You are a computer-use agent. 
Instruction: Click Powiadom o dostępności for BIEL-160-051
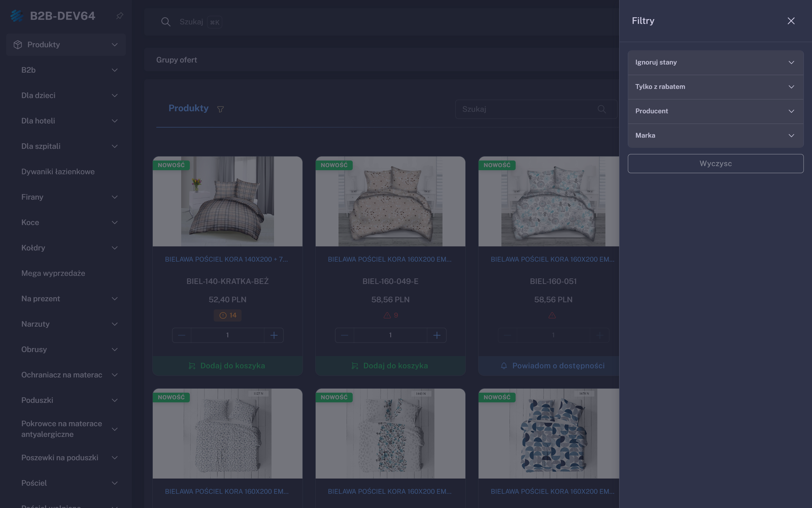tap(549, 366)
